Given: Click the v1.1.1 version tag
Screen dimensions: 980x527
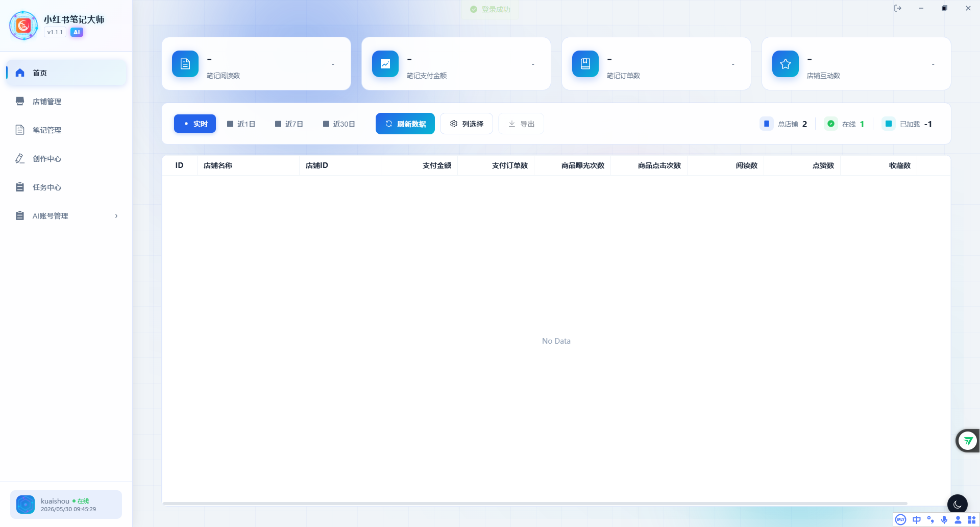Looking at the screenshot, I should 55,32.
